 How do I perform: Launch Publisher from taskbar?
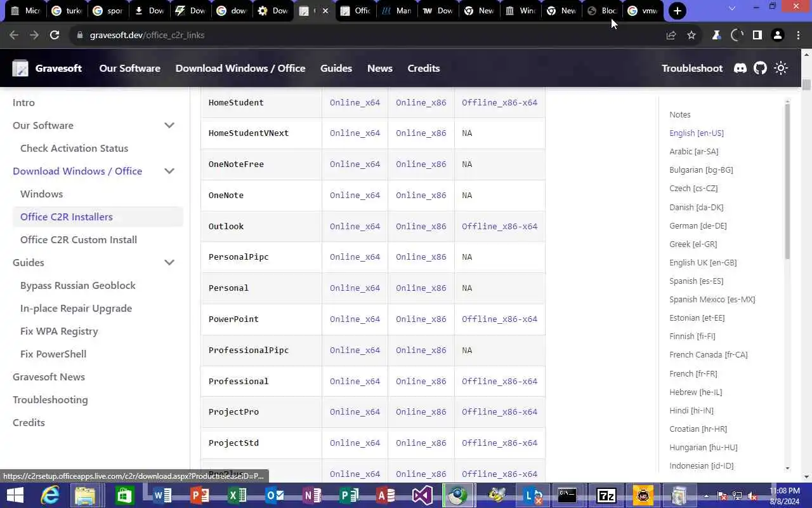pyautogui.click(x=348, y=495)
